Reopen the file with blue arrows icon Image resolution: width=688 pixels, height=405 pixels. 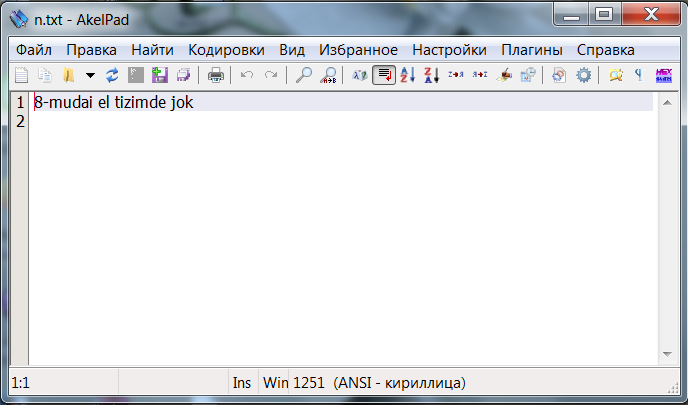point(112,75)
